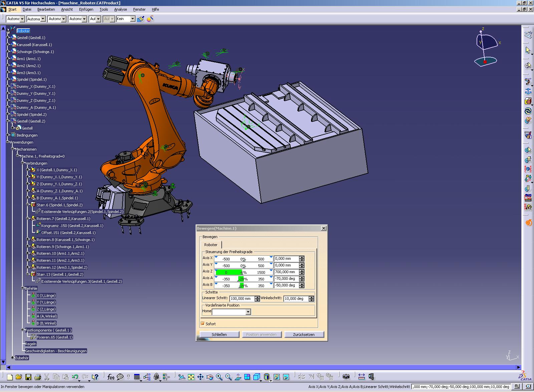Select the Pan arrows tool
Image resolution: width=534 pixels, height=392 pixels.
(200, 377)
